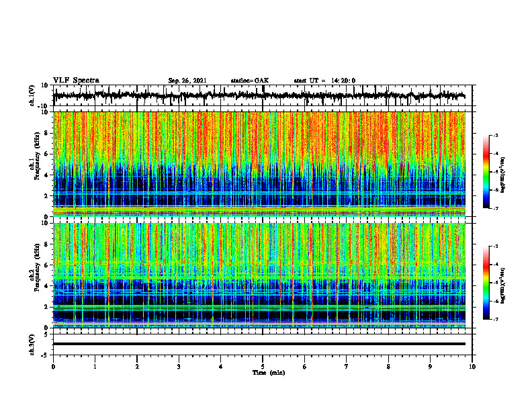The image size is (532, 411).
Task: Click the "4" kHz tick on ch.2 spectrogram
Action: (46, 286)
